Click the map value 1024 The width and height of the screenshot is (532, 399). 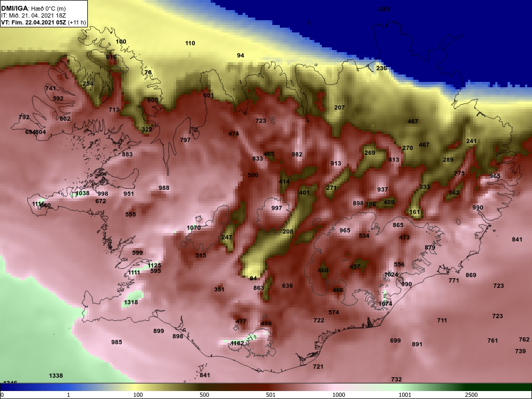tap(391, 275)
